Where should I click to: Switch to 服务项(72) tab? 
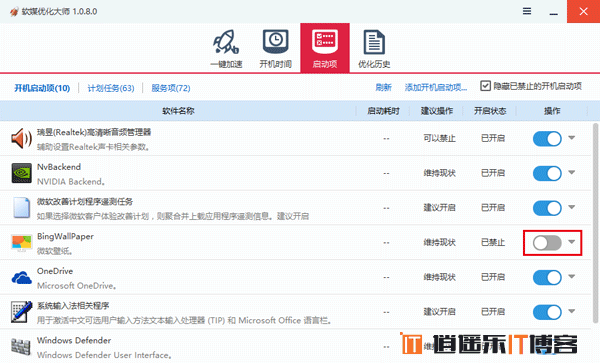[x=171, y=88]
